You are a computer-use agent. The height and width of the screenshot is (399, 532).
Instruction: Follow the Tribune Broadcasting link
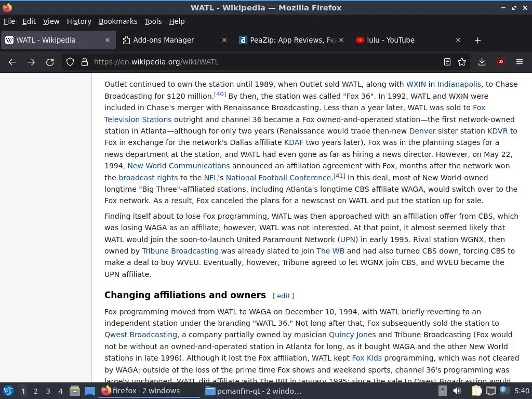180,251
